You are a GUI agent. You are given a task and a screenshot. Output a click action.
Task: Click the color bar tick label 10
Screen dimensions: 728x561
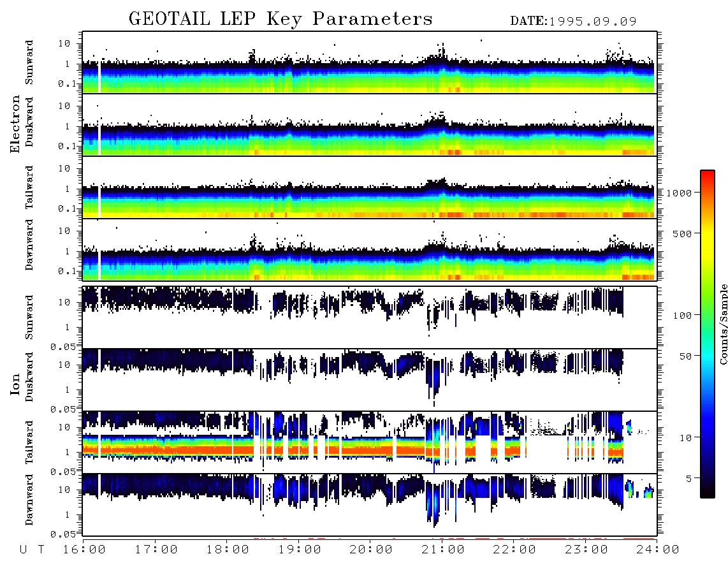tap(685, 438)
